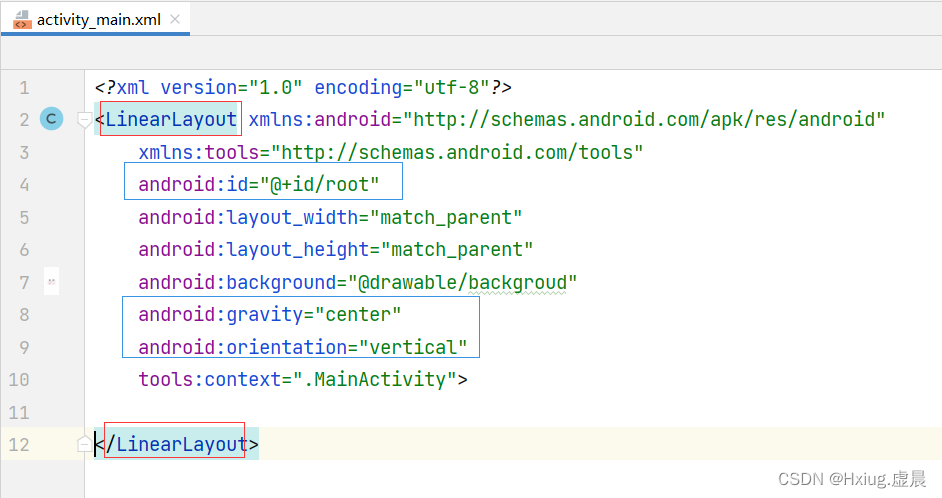Click the android:orientation="vertical" attribute

[x=303, y=347]
